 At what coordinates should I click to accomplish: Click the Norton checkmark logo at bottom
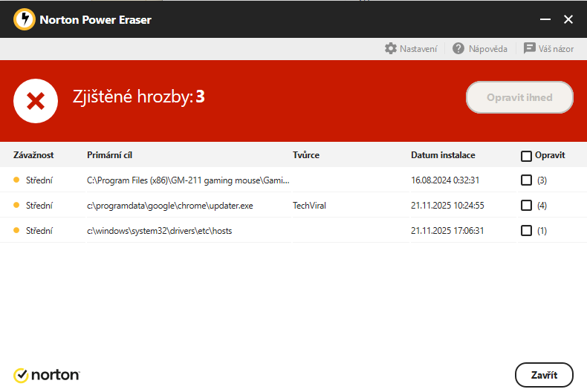[x=21, y=375]
